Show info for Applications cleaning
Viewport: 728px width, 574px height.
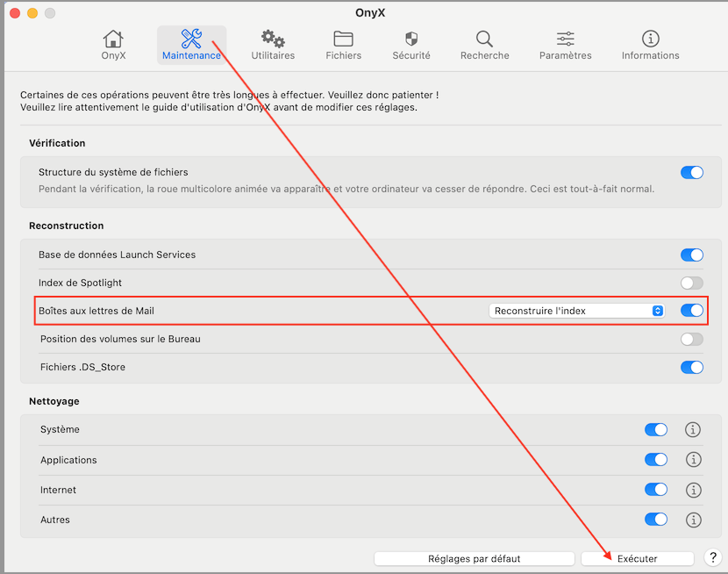[693, 460]
